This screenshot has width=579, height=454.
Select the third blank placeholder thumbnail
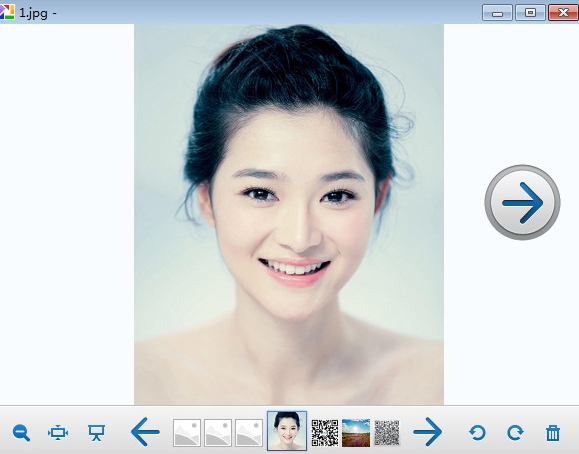249,433
